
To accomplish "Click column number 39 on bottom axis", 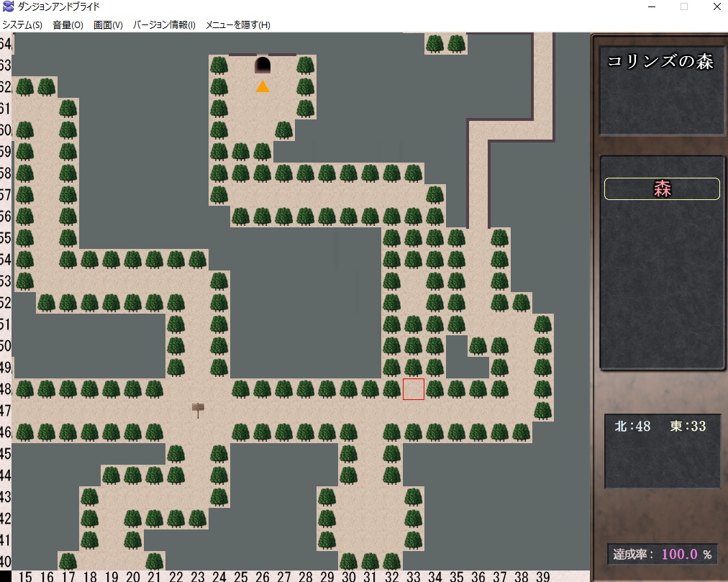I will tap(542, 576).
